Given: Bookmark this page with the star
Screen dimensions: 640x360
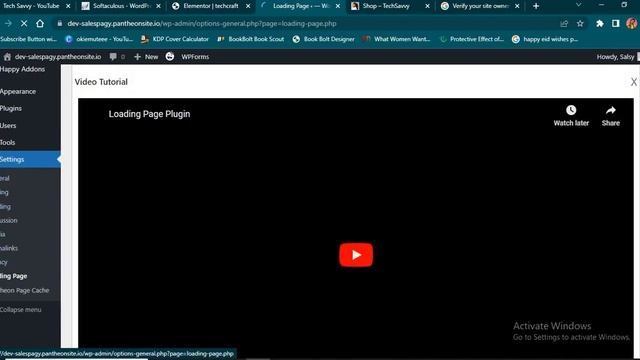Looking at the screenshot, I should tap(580, 24).
